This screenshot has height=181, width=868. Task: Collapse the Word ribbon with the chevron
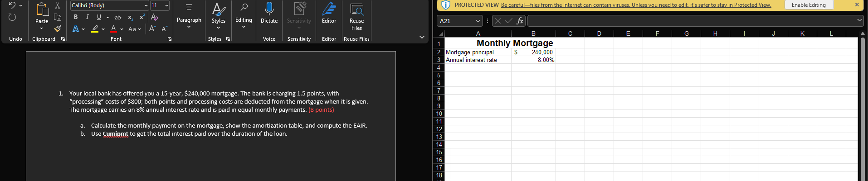[422, 38]
